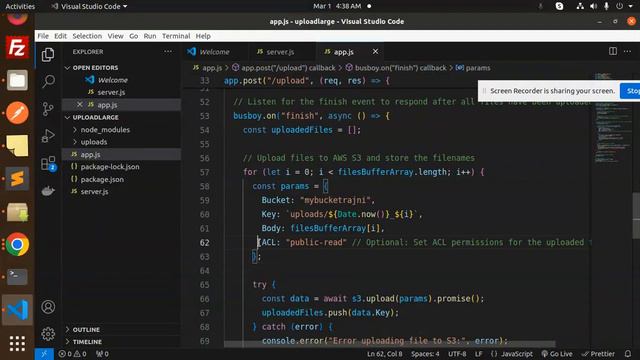Open the Selection menu
Image resolution: width=640 pixels, height=360 pixels.
[x=87, y=36]
